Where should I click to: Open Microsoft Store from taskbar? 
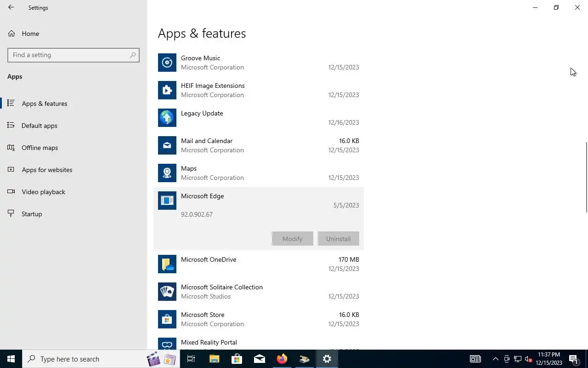[x=237, y=359]
